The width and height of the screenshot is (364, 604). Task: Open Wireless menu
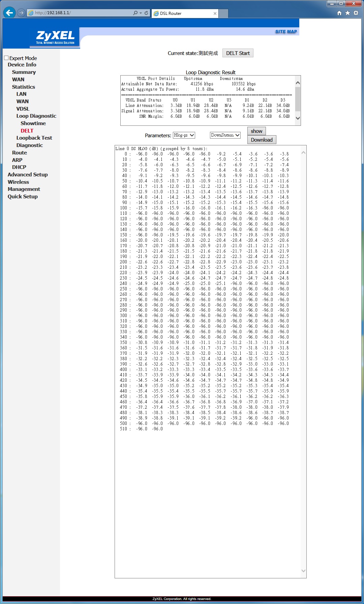tap(18, 182)
